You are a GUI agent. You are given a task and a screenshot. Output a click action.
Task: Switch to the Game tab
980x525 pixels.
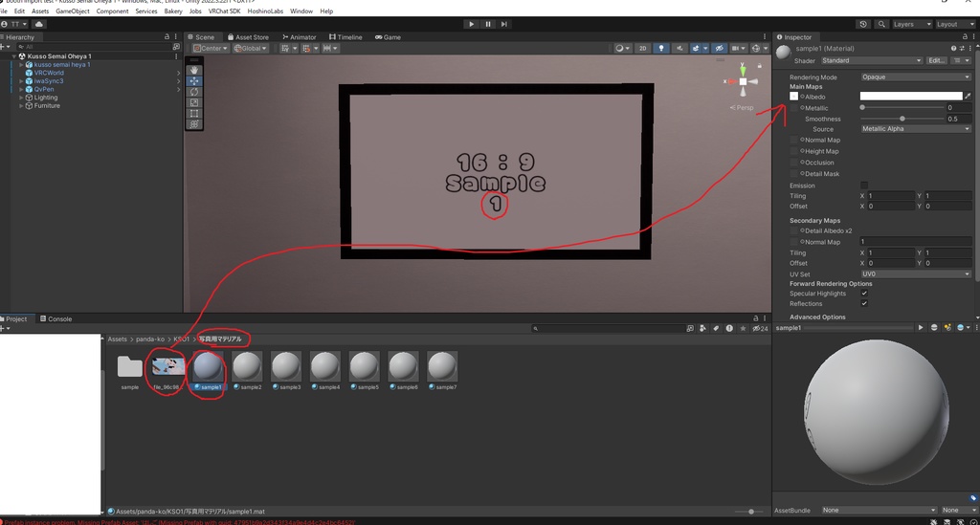tap(389, 37)
